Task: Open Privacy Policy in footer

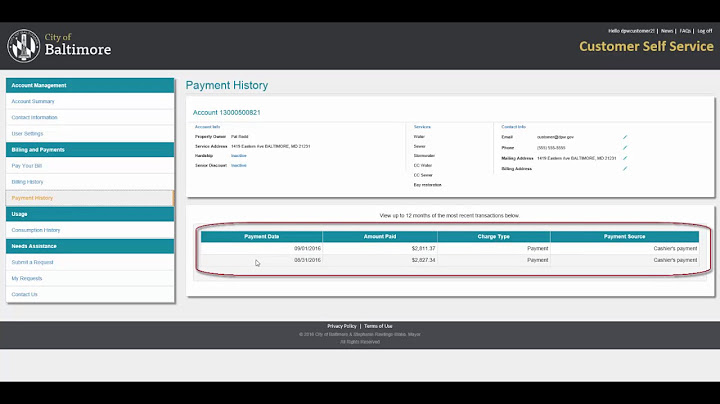Action: (x=342, y=326)
